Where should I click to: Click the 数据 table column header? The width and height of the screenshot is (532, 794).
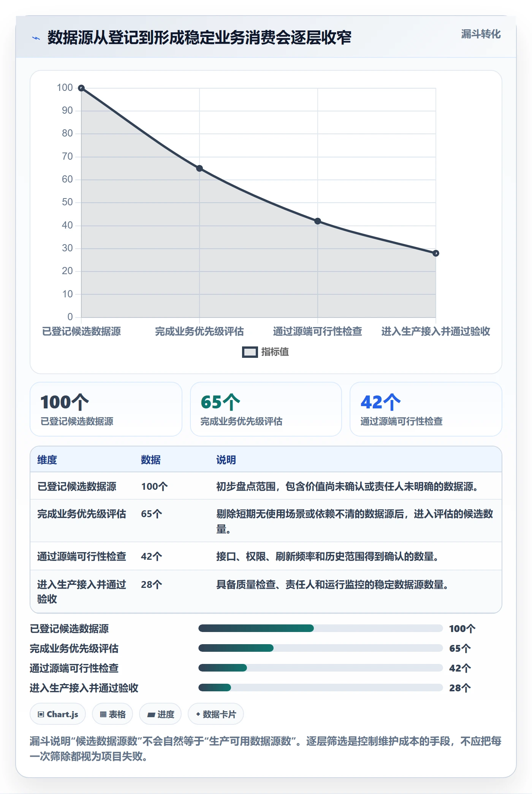point(151,460)
